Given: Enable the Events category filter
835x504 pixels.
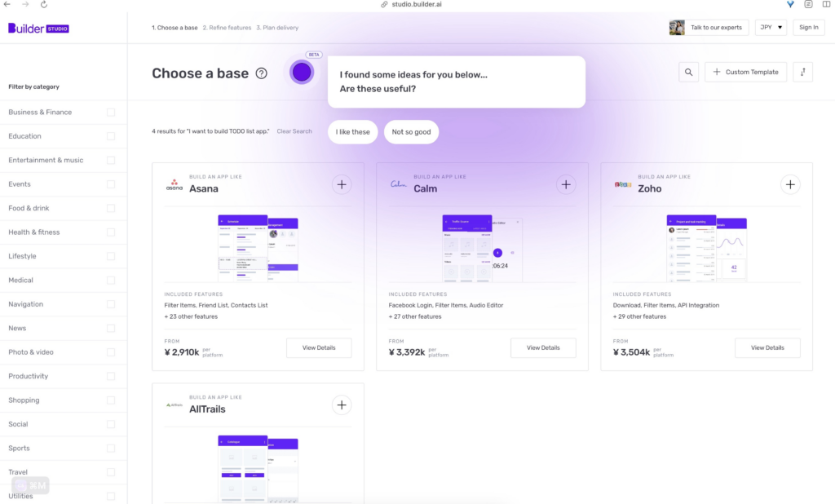Looking at the screenshot, I should tap(111, 184).
